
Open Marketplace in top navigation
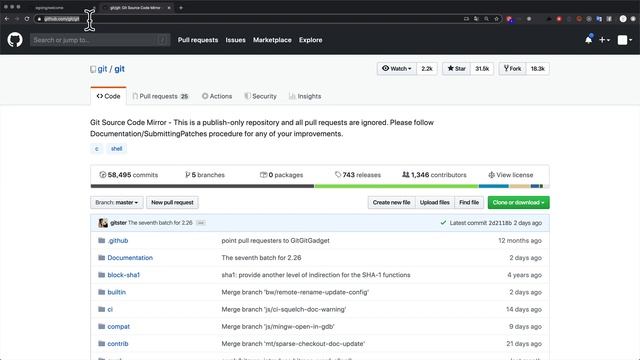[272, 40]
